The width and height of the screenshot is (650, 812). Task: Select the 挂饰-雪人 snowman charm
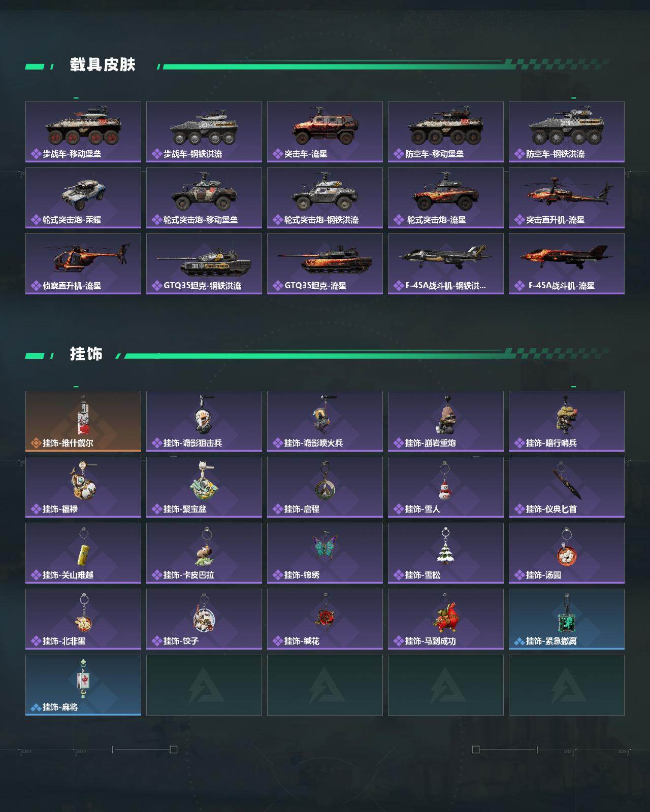(446, 487)
